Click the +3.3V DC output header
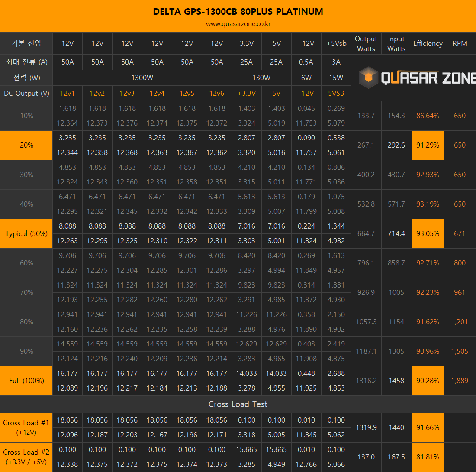Screen dimensions: 476x472 (247, 93)
